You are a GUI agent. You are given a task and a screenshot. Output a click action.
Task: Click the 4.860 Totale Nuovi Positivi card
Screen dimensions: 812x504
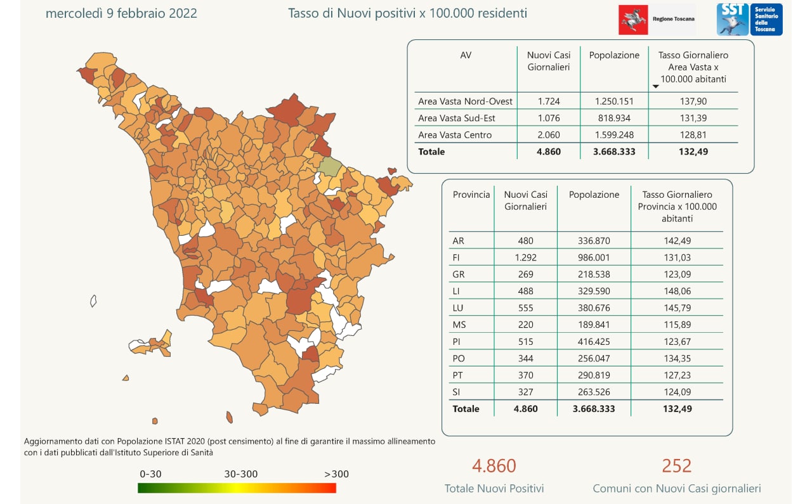click(494, 475)
